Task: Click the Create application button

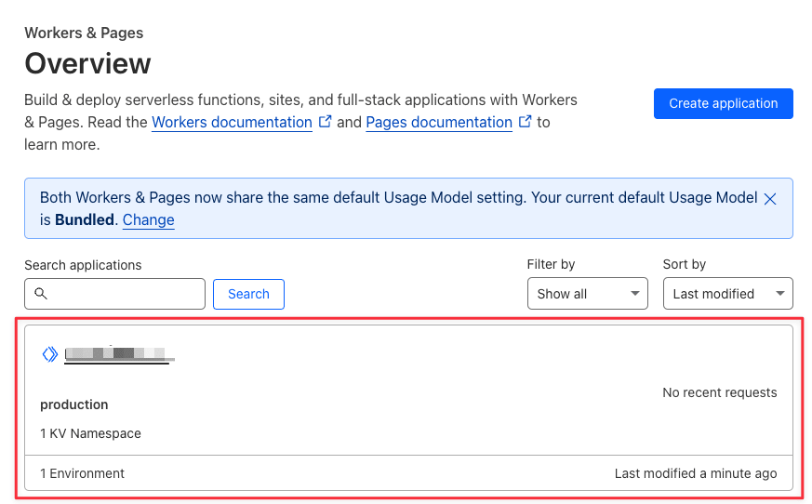Action: pyautogui.click(x=723, y=103)
